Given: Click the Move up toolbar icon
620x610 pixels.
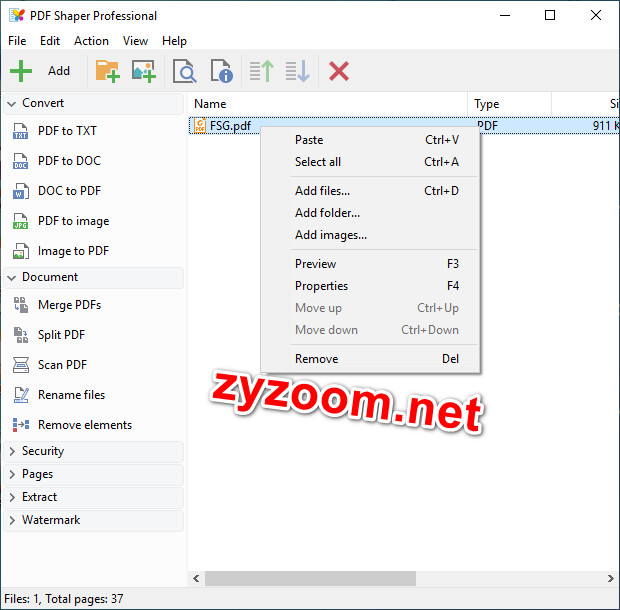Looking at the screenshot, I should [x=261, y=71].
